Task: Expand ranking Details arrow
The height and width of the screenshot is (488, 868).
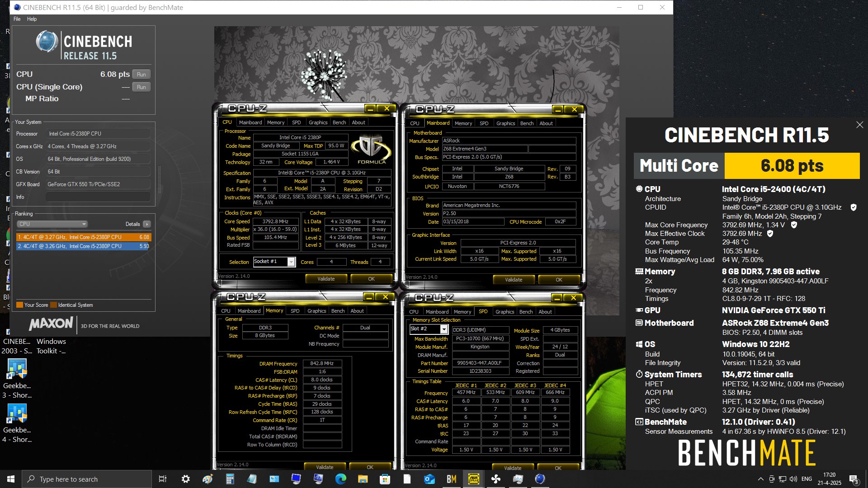Action: coord(147,224)
